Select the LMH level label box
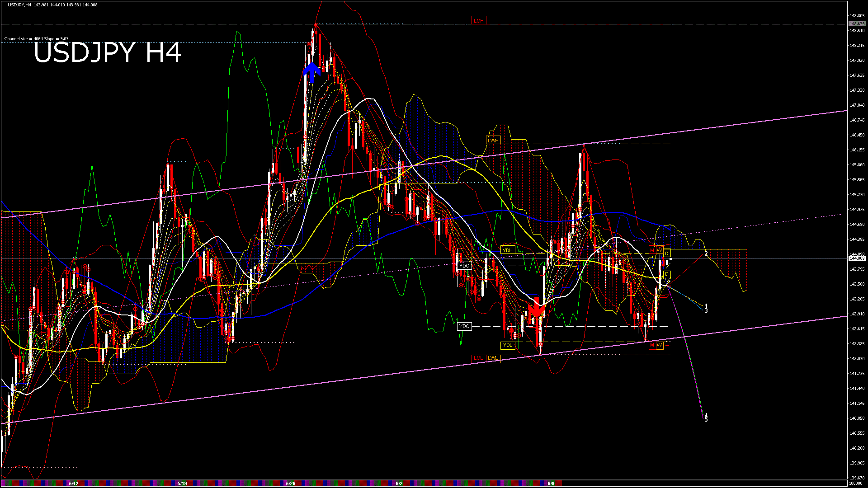The width and height of the screenshot is (868, 488). (x=478, y=21)
